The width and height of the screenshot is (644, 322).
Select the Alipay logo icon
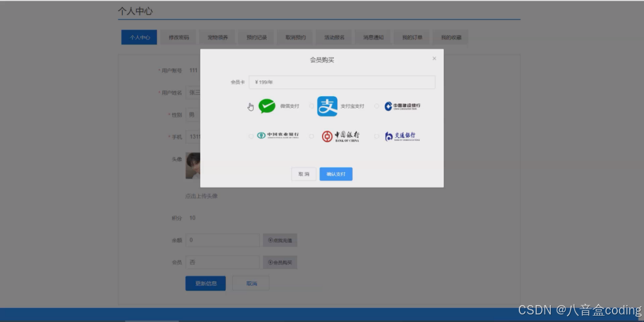tap(327, 107)
